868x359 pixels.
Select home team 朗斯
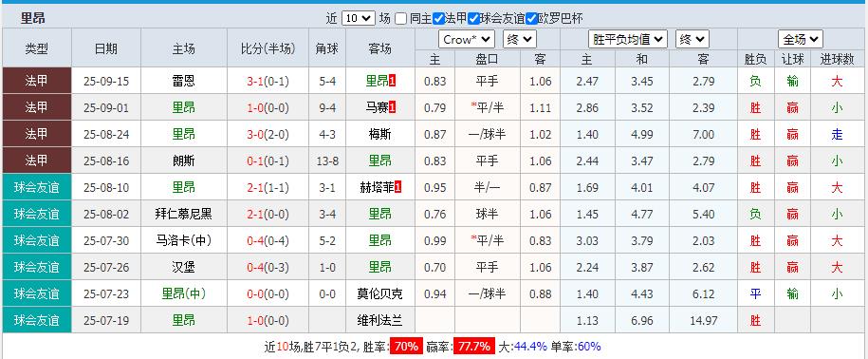pos(183,161)
